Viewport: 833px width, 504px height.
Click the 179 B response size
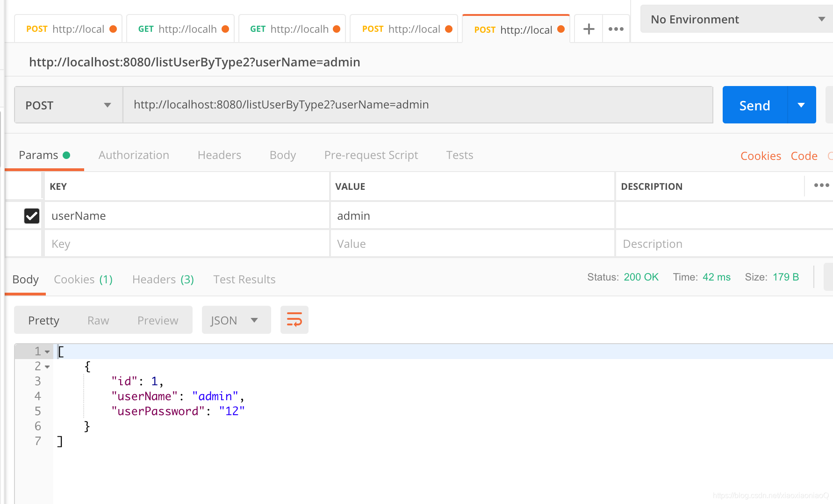point(785,277)
